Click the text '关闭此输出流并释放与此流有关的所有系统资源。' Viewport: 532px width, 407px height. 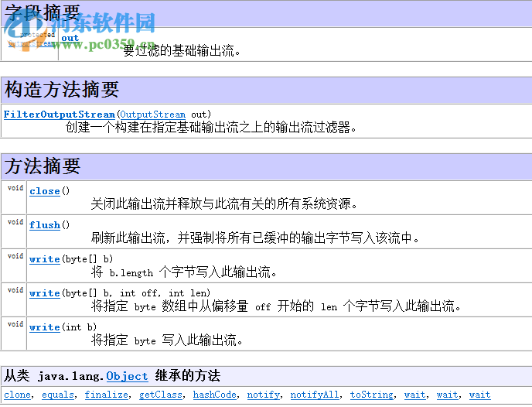click(224, 204)
